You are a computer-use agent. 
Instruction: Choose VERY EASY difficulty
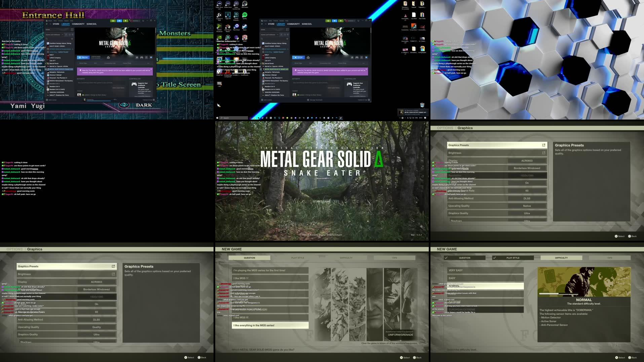coord(485,270)
